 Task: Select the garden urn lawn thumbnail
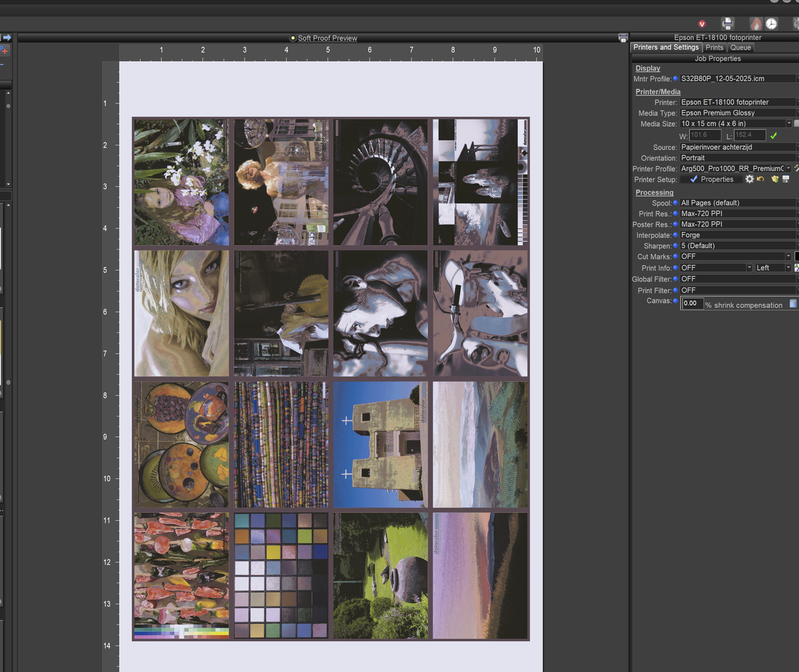point(380,575)
